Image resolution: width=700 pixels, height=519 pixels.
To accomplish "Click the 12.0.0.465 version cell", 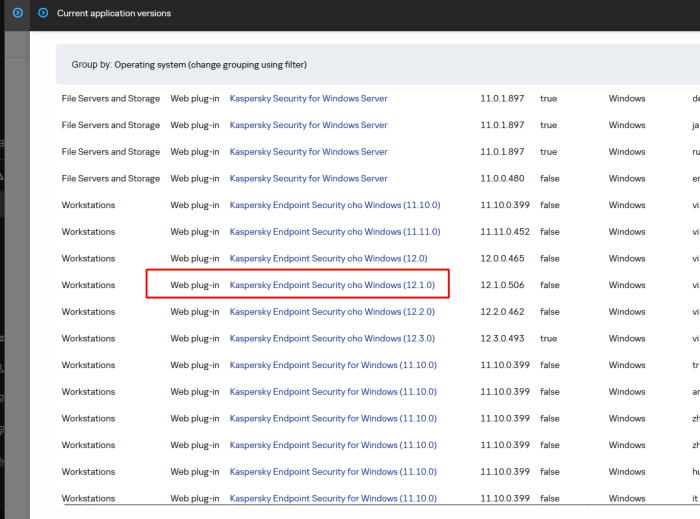I will [502, 258].
